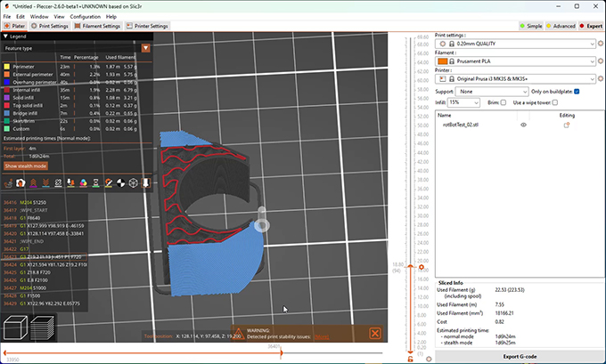Viewport: 606px width, 364px height.
Task: Click the Internal infill red color swatch
Action: [x=6, y=90]
